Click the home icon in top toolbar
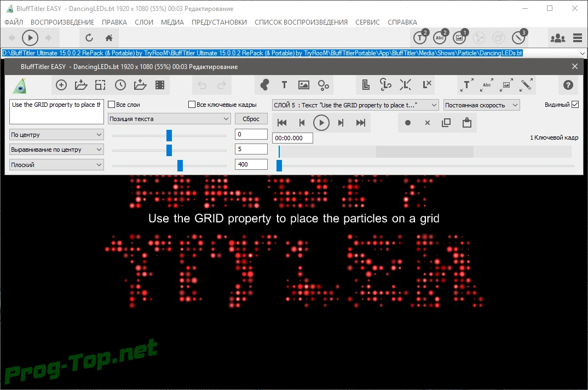The image size is (588, 390). [109, 38]
